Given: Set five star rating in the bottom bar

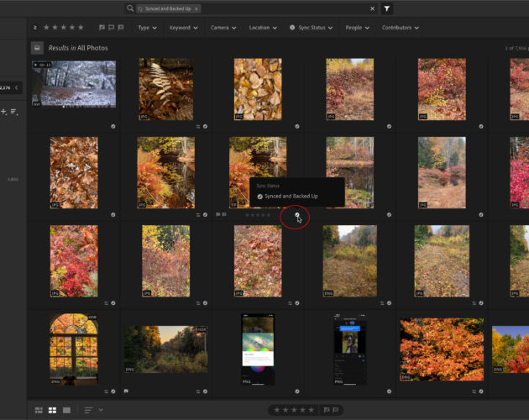Looking at the screenshot, I should 311,410.
